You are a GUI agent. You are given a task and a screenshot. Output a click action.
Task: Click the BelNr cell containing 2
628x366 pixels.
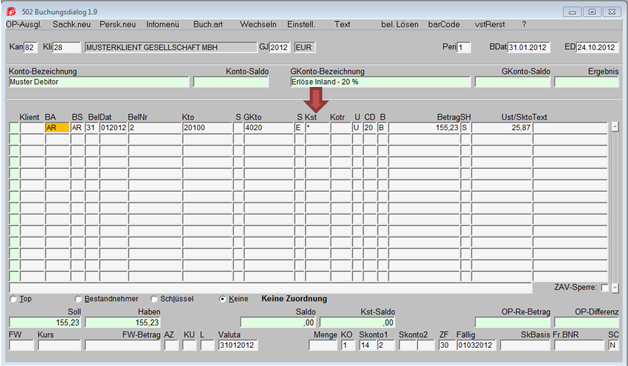(155, 128)
